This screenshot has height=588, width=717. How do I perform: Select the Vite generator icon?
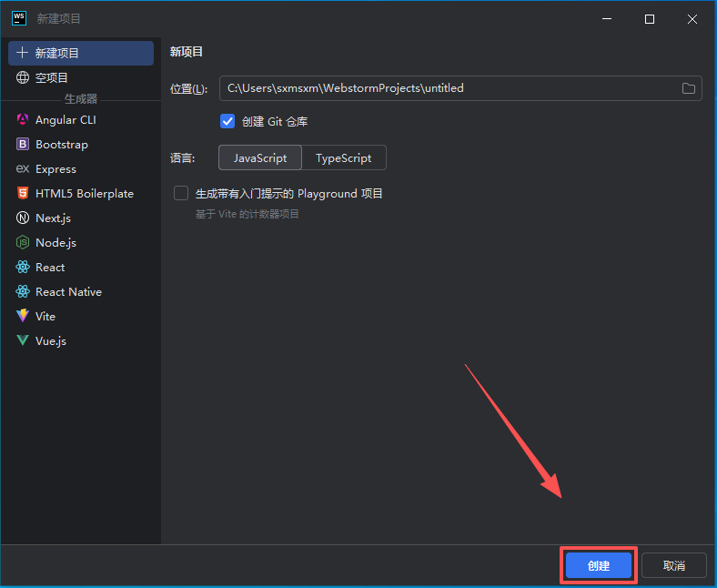[x=23, y=316]
